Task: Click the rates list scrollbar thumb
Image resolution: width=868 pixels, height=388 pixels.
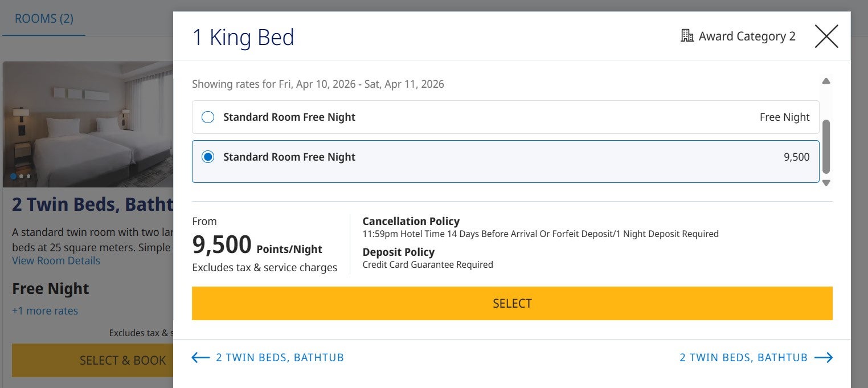Action: pyautogui.click(x=826, y=146)
